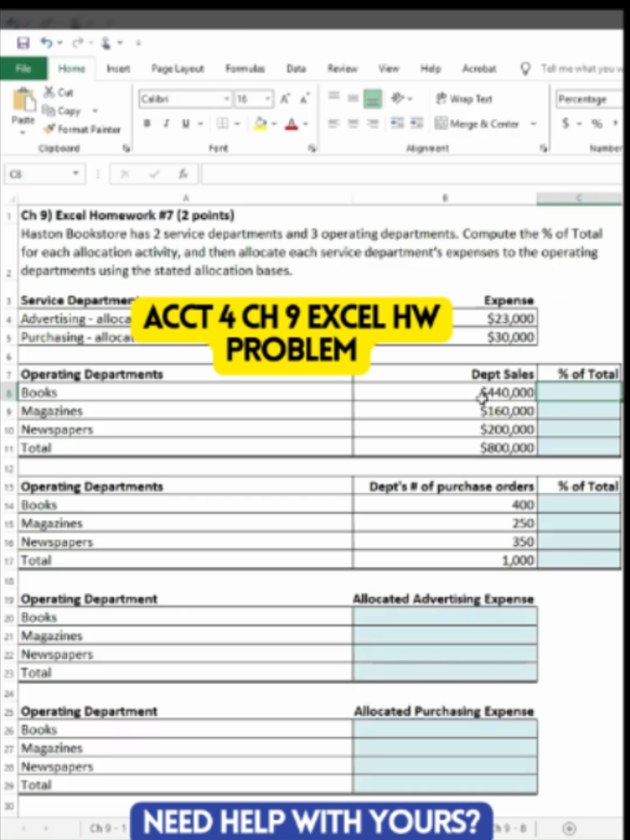Activate Format Painter

tap(83, 129)
